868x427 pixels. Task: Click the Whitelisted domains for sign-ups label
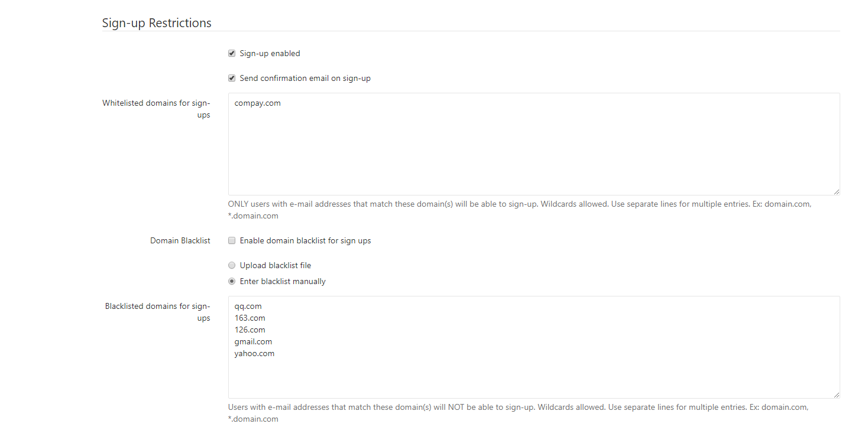coord(156,109)
